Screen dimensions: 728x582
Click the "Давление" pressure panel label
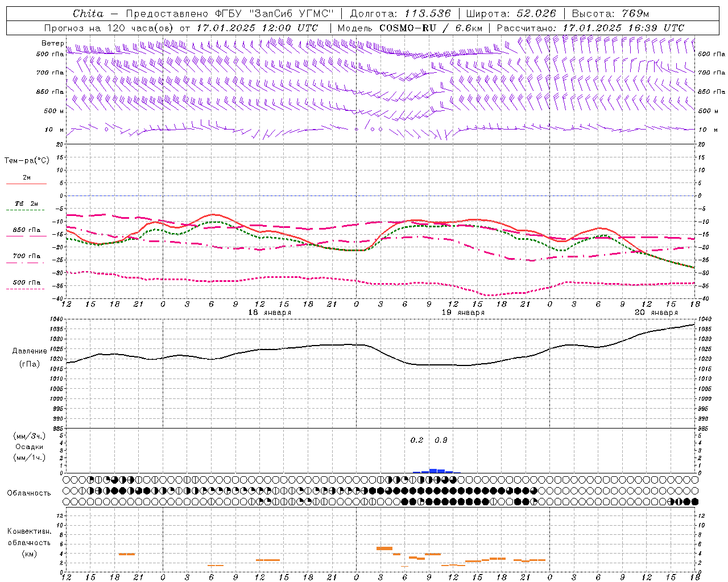click(x=29, y=351)
